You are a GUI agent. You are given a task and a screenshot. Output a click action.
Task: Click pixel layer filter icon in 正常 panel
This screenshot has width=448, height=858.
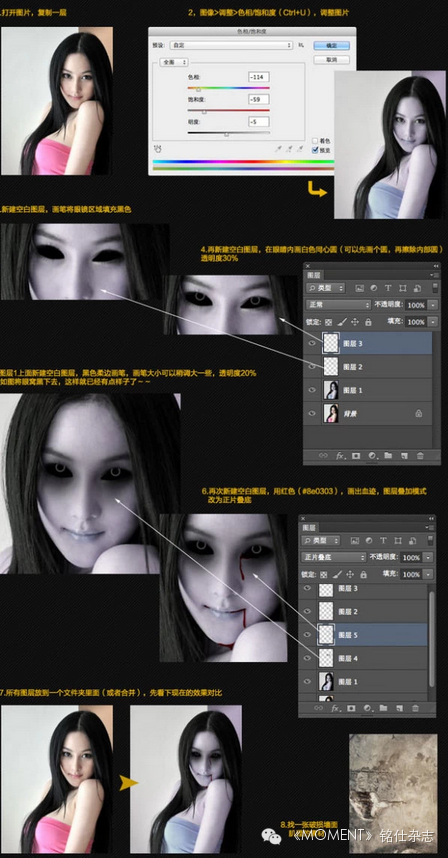[x=359, y=288]
